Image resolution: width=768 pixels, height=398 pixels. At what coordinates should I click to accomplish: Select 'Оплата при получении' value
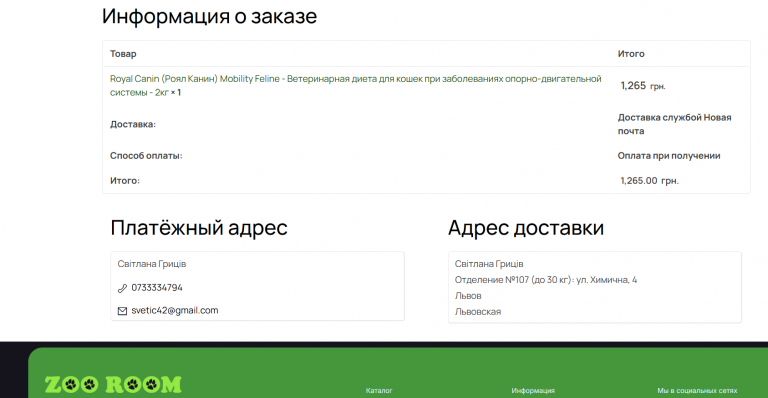[669, 156]
